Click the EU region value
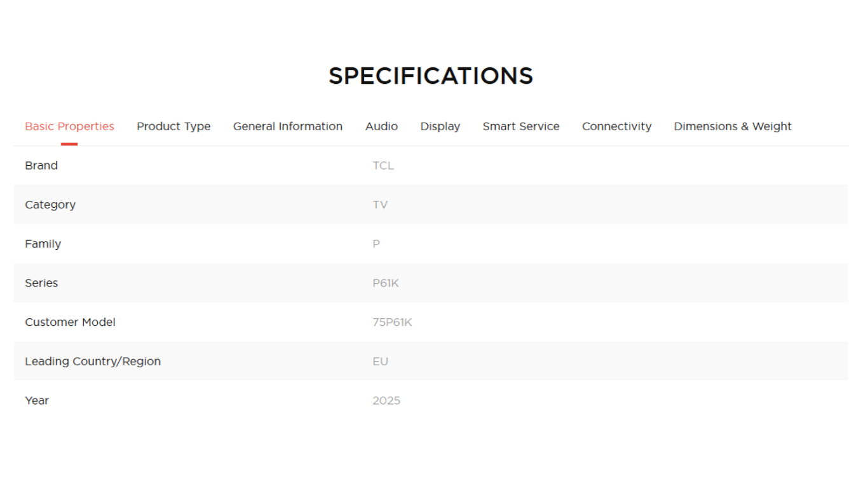The height and width of the screenshot is (488, 868). pos(381,362)
